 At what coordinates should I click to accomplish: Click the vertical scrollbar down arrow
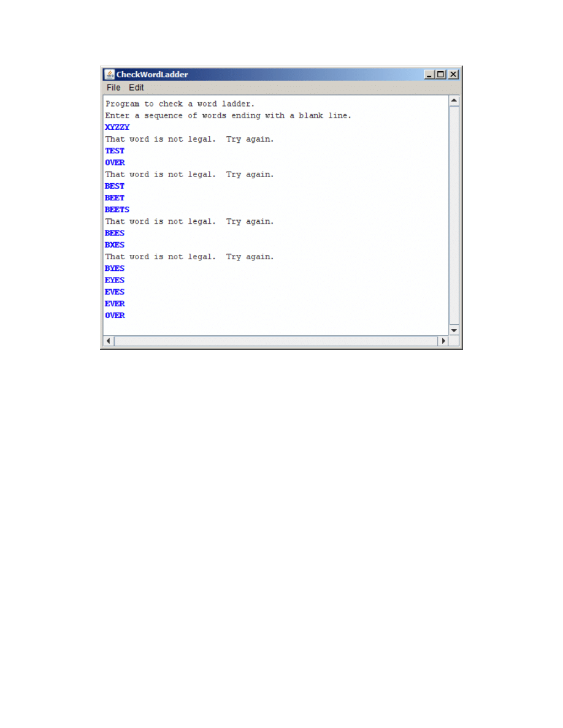454,330
